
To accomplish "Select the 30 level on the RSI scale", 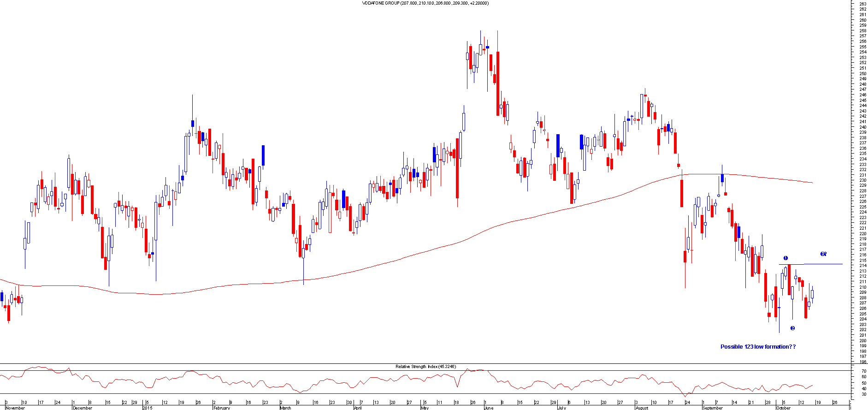I will pyautogui.click(x=862, y=394).
